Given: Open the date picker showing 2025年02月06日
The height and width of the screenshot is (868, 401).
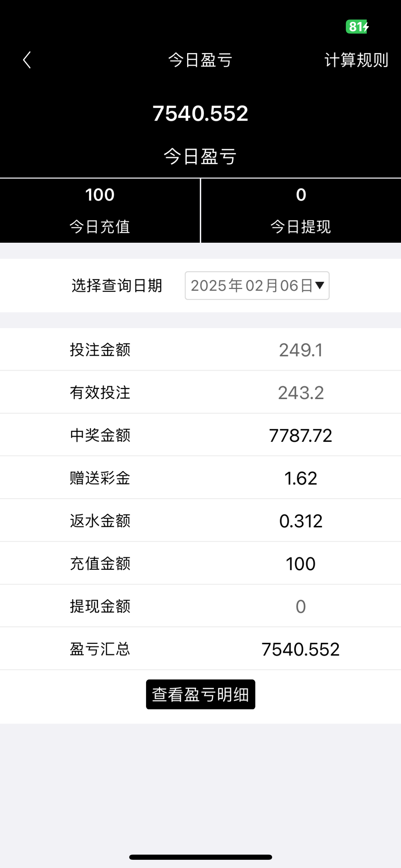Looking at the screenshot, I should [252, 286].
